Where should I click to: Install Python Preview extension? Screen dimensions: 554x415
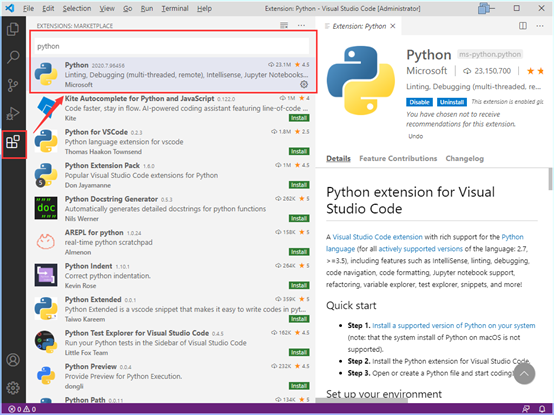pyautogui.click(x=299, y=386)
